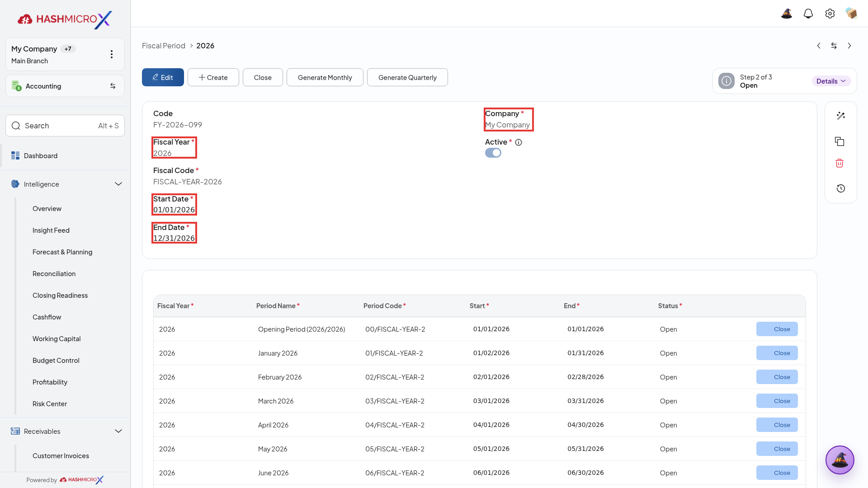The width and height of the screenshot is (868, 488).
Task: Open Insight Feed menu item
Action: point(51,230)
